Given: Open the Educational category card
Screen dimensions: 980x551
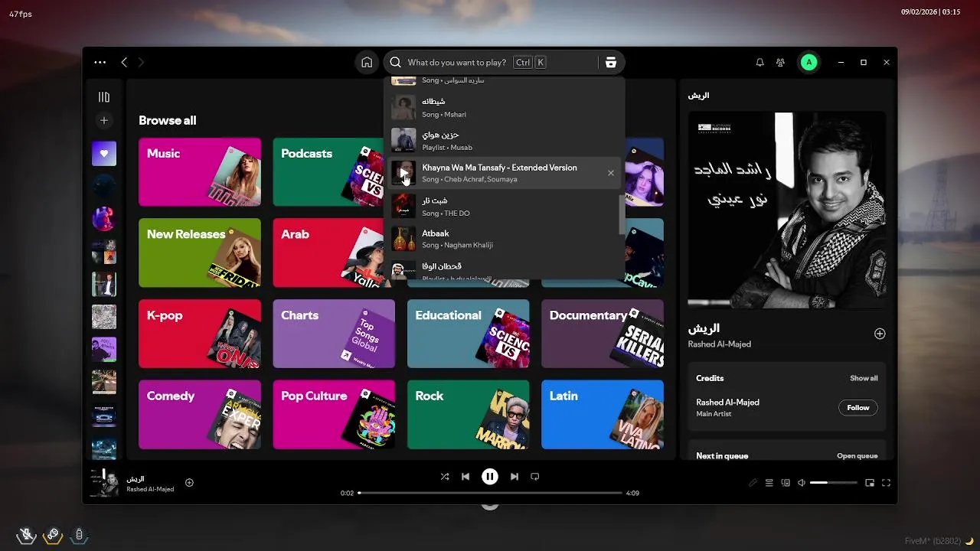Looking at the screenshot, I should click(x=469, y=334).
